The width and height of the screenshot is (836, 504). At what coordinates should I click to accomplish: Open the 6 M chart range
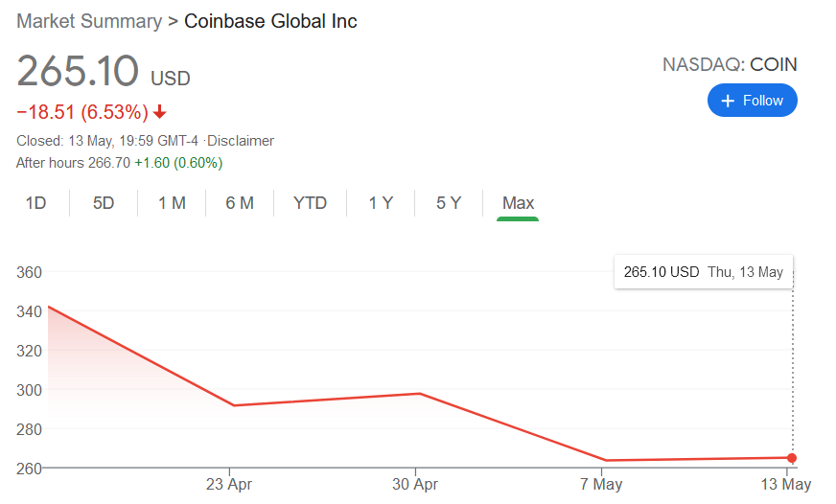(x=240, y=203)
